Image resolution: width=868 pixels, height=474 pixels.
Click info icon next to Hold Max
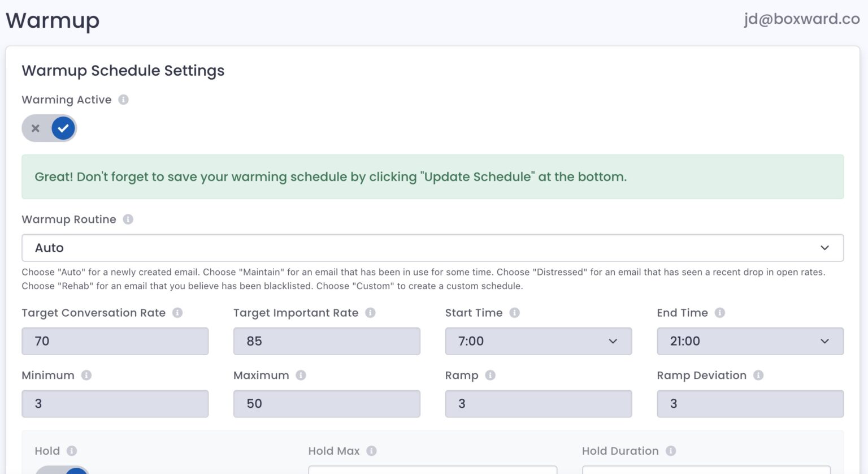click(371, 451)
